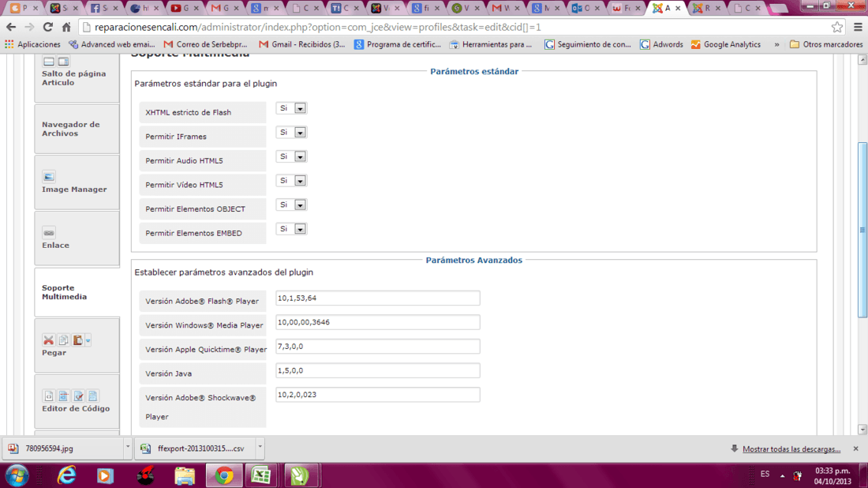Select the Enlace plugin section
This screenshot has height=488, width=868.
coord(77,238)
